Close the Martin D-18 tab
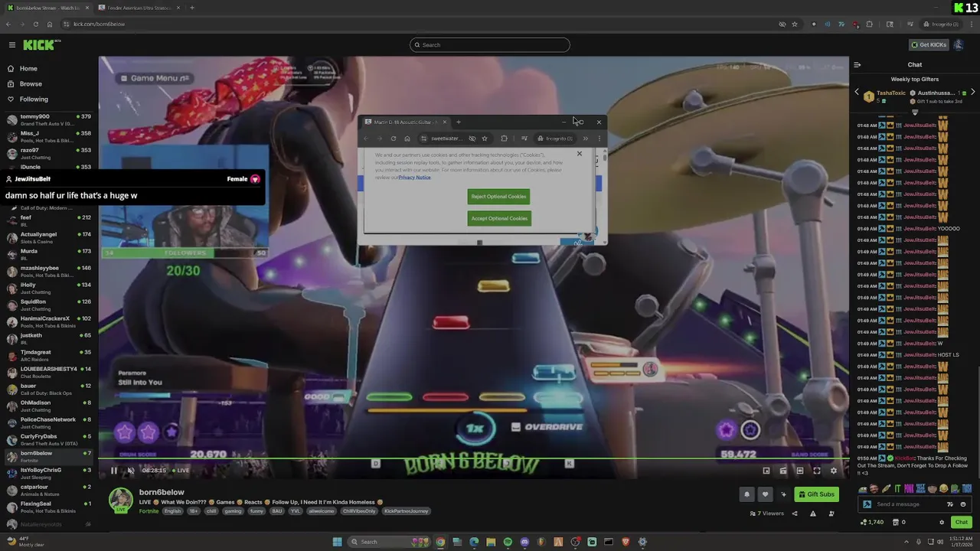The image size is (980, 551). tap(444, 122)
